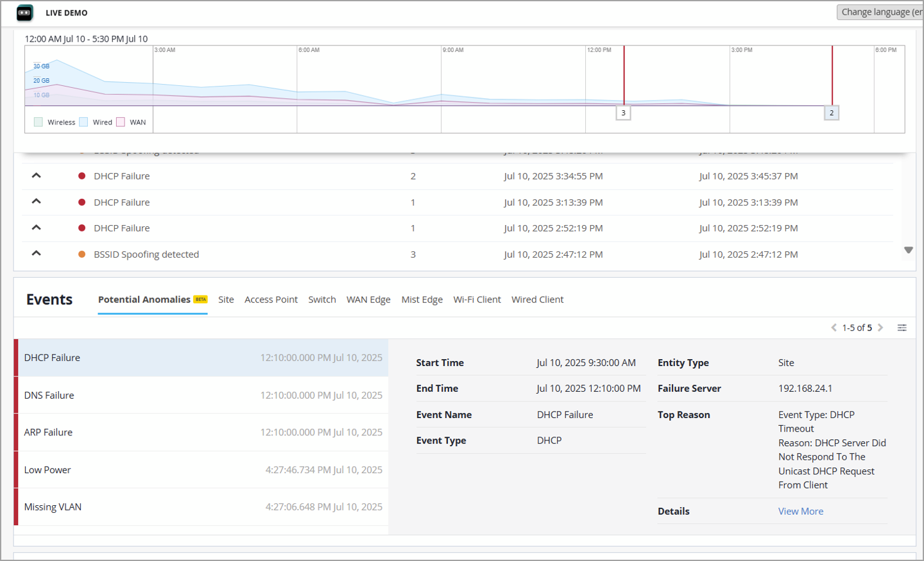Toggle the Wired legend checkbox

(83, 122)
